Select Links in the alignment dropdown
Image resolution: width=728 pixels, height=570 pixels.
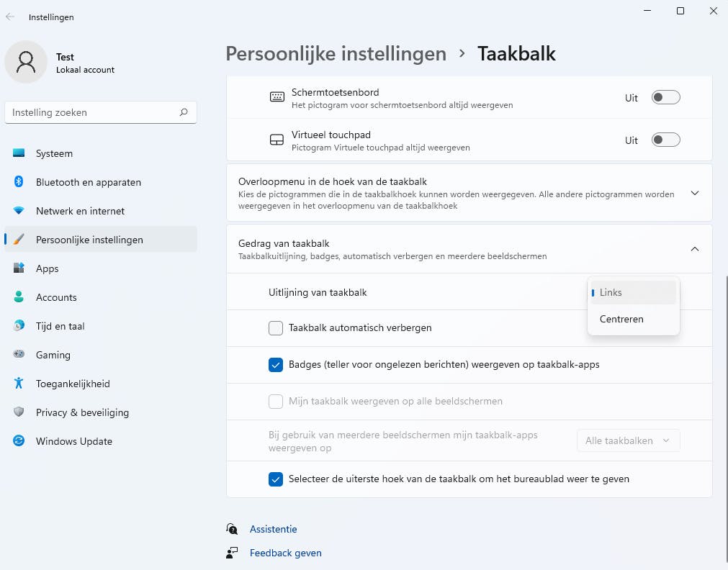611,292
